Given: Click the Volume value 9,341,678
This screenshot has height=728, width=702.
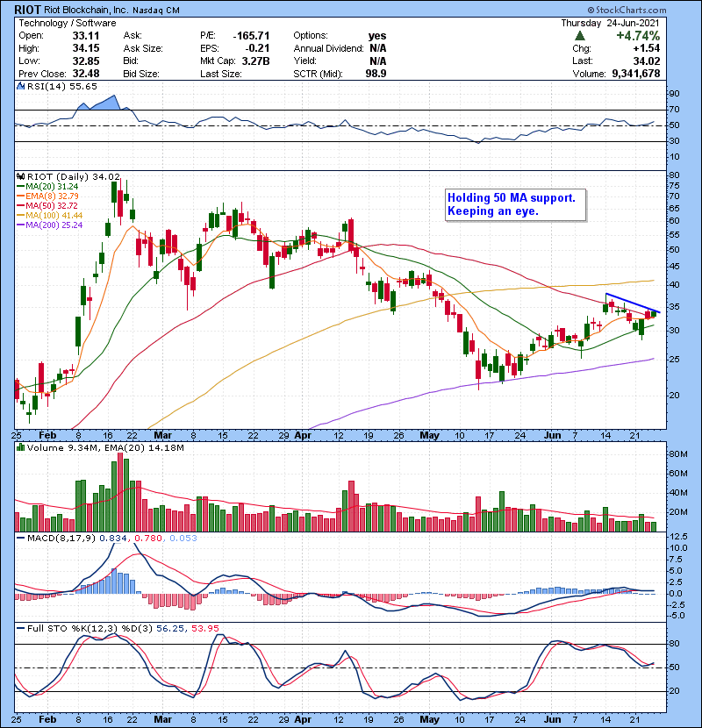Looking at the screenshot, I should [636, 74].
